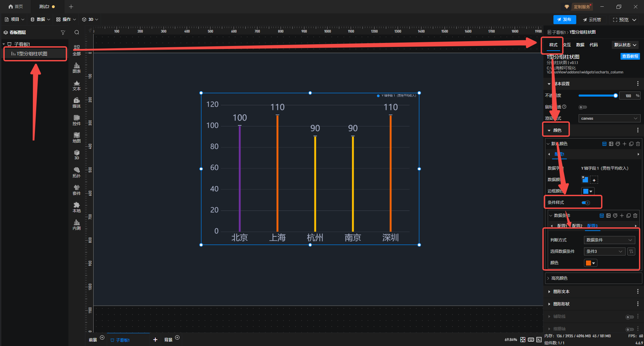Click the 查看教程 button
Screen dimensions: 644x346
click(630, 56)
